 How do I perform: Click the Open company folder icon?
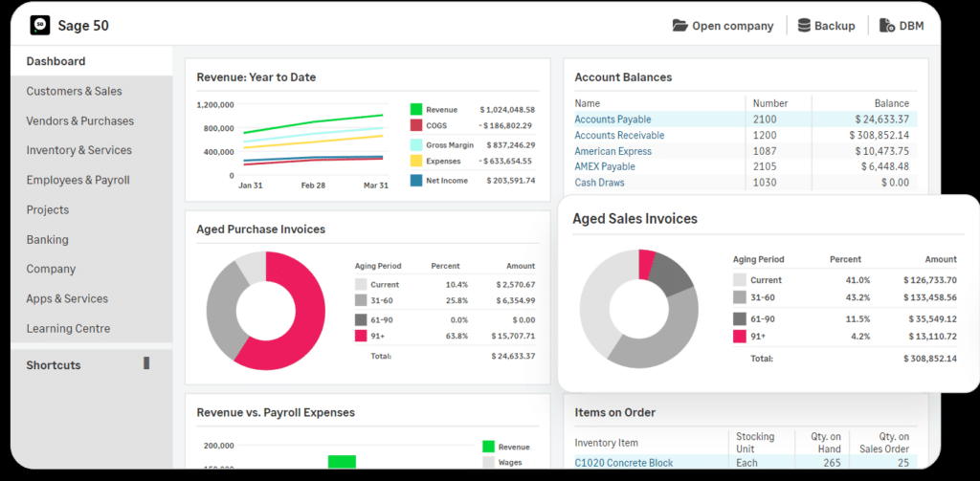pyautogui.click(x=680, y=26)
